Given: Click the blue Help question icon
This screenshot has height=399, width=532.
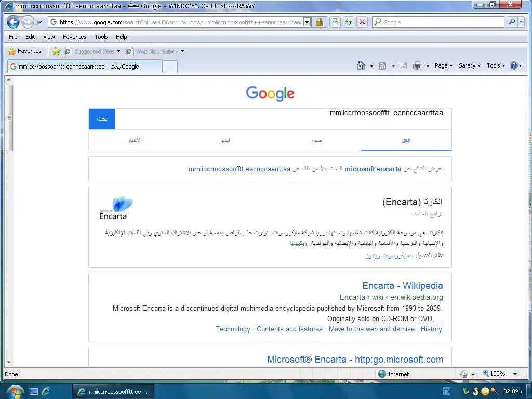Looking at the screenshot, I should pos(514,65).
